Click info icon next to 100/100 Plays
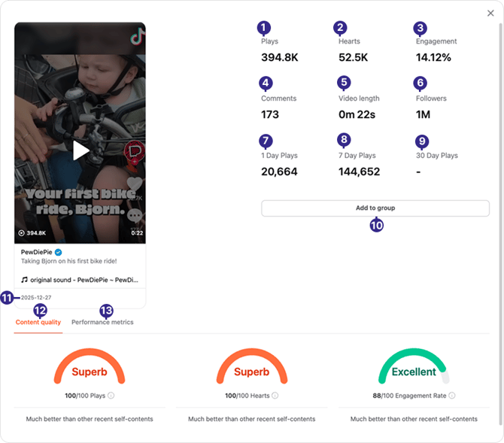 [x=111, y=395]
